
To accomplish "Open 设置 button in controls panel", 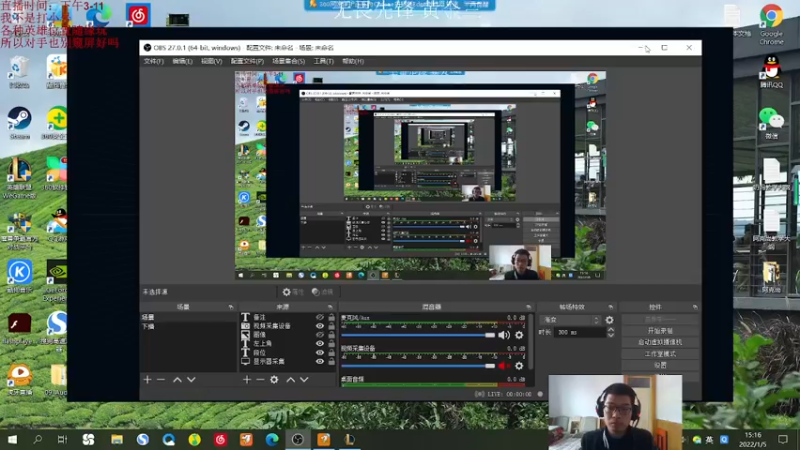I will pos(660,365).
